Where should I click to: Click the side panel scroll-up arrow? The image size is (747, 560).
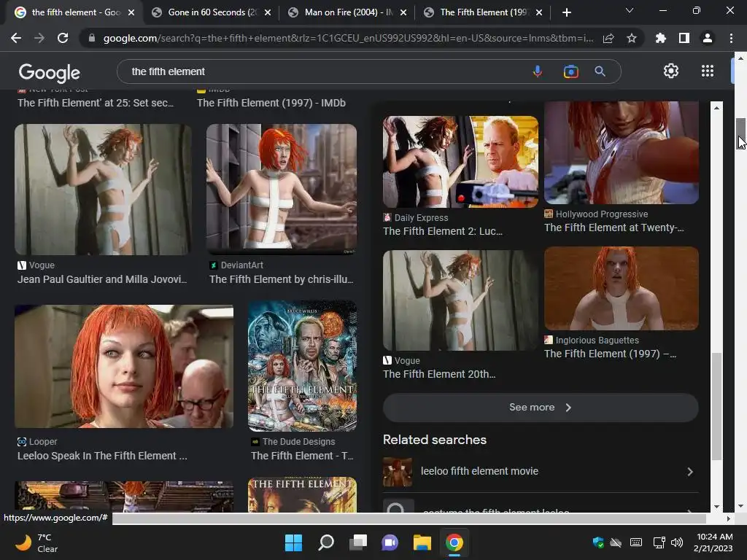(716, 108)
